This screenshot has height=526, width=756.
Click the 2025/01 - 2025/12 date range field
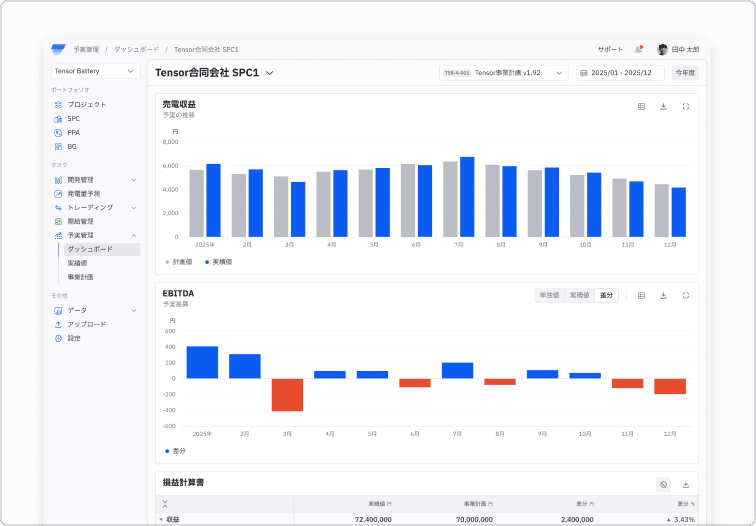click(620, 73)
